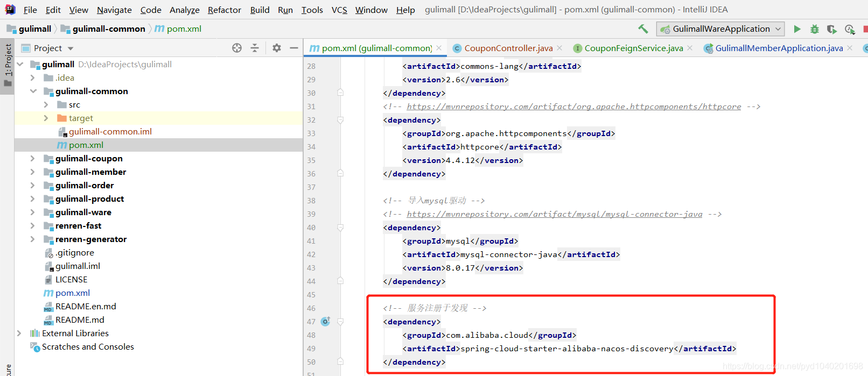Run with coverage shield icon
This screenshot has width=868, height=376.
point(832,29)
